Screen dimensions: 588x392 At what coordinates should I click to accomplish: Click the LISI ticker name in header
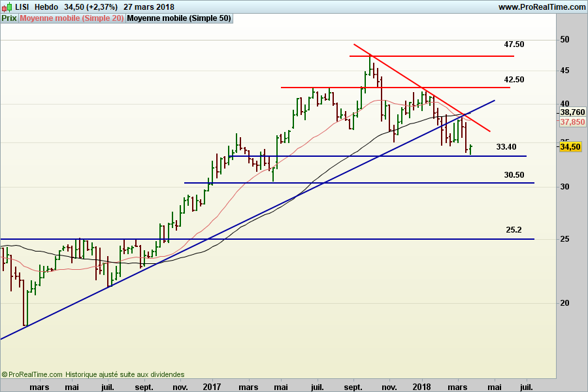22,7
